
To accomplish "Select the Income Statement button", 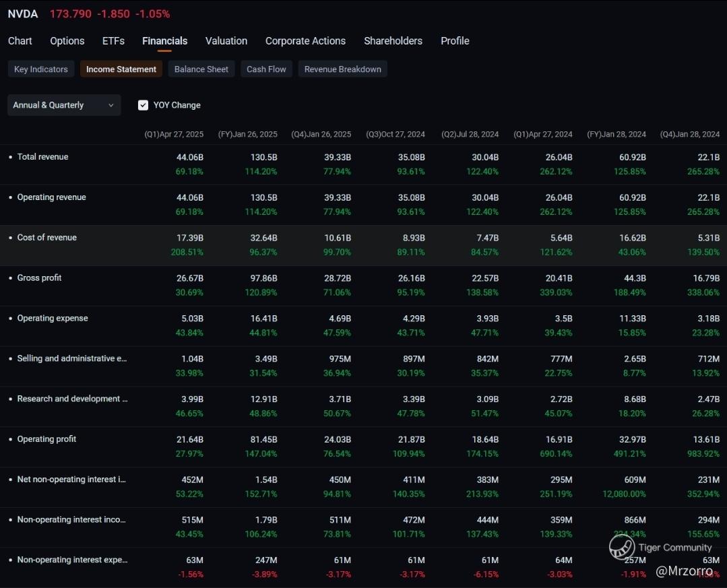I will click(121, 69).
